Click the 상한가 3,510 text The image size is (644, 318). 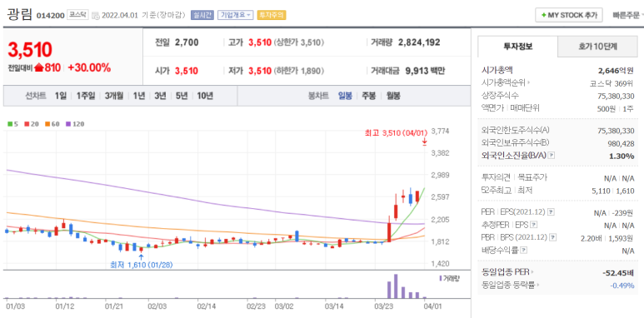click(299, 42)
